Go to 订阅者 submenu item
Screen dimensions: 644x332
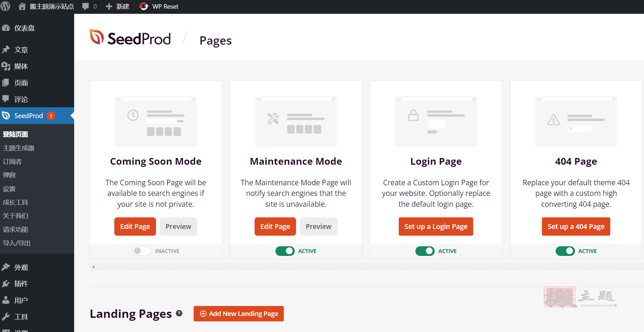pyautogui.click(x=12, y=162)
